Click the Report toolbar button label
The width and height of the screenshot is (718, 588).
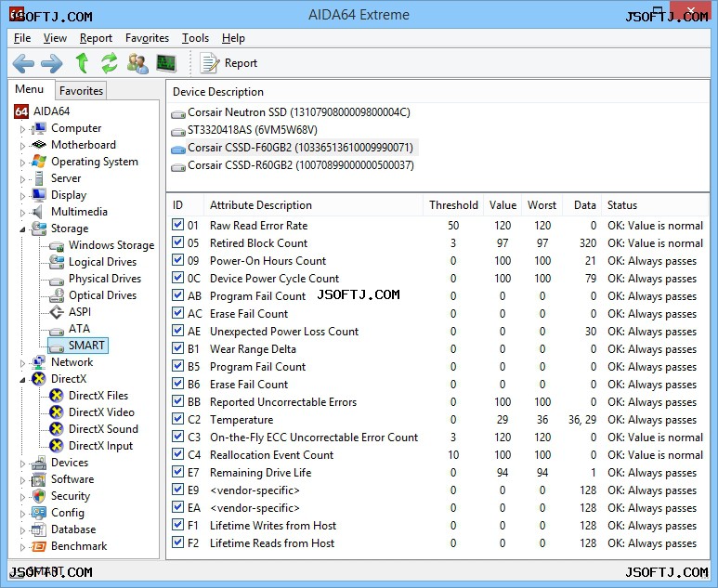coord(241,63)
